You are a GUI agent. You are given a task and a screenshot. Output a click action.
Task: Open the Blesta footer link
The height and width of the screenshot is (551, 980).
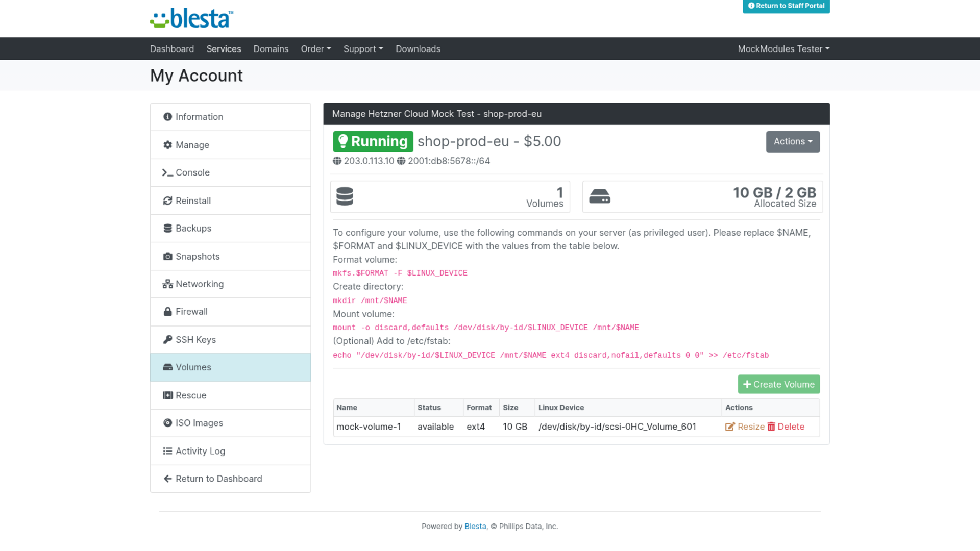tap(475, 527)
